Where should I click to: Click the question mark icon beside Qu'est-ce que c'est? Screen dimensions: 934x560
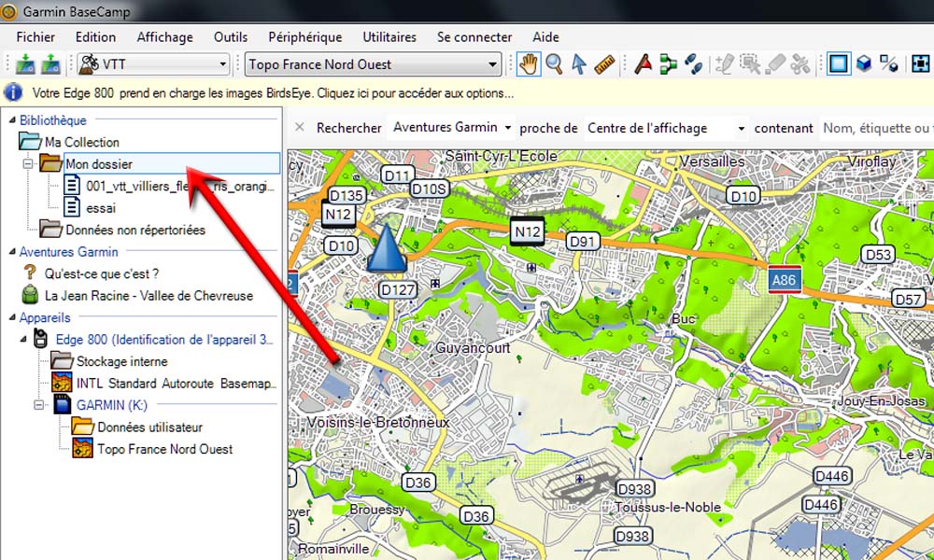[x=30, y=273]
